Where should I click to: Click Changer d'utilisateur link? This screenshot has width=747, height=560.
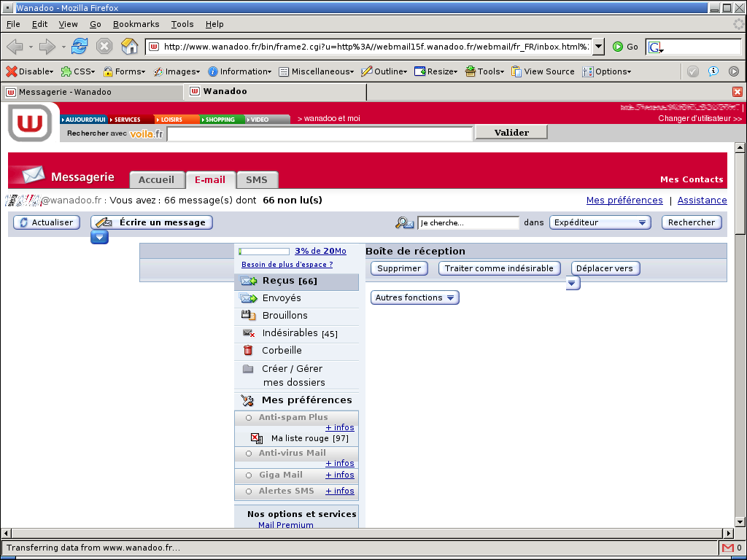(x=700, y=118)
